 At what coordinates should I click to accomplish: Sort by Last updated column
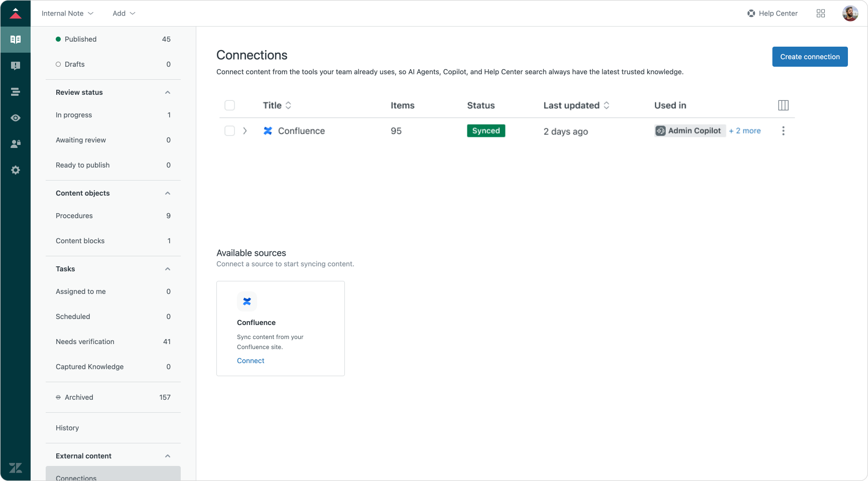coord(576,105)
